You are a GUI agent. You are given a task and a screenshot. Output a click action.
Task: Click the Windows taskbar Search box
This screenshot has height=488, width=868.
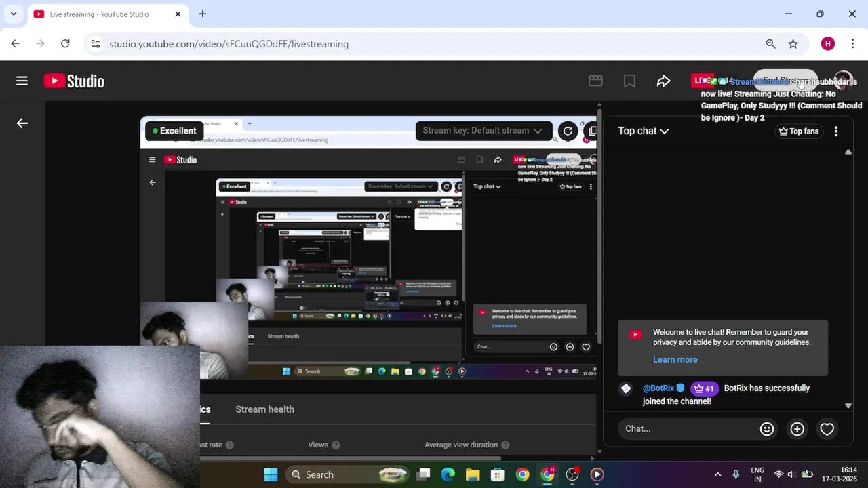347,474
